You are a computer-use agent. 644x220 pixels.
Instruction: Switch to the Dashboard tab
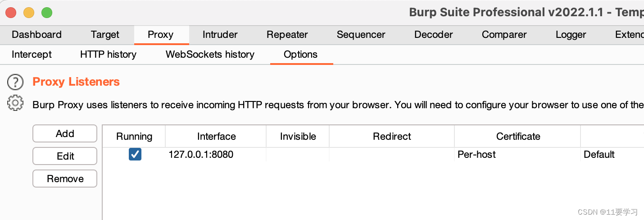pyautogui.click(x=36, y=35)
